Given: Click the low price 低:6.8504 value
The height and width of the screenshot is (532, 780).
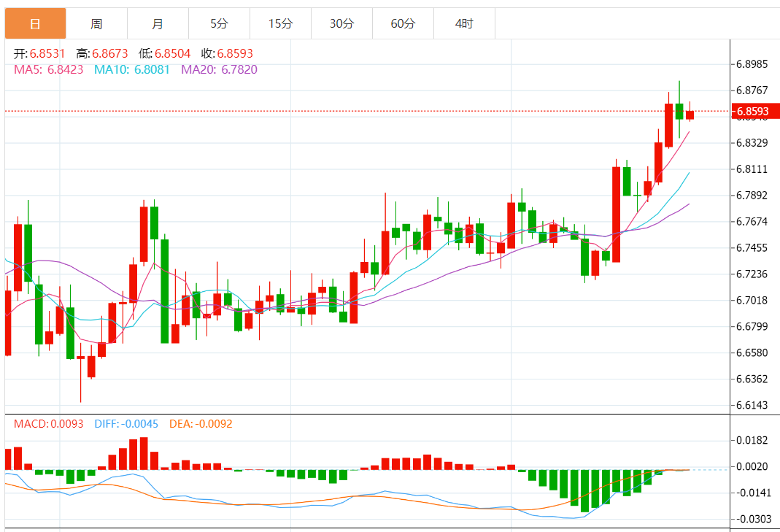Looking at the screenshot, I should click(x=165, y=53).
